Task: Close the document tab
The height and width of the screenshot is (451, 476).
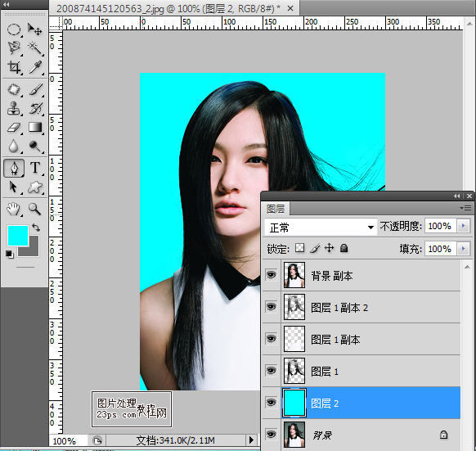Action: coord(290,8)
